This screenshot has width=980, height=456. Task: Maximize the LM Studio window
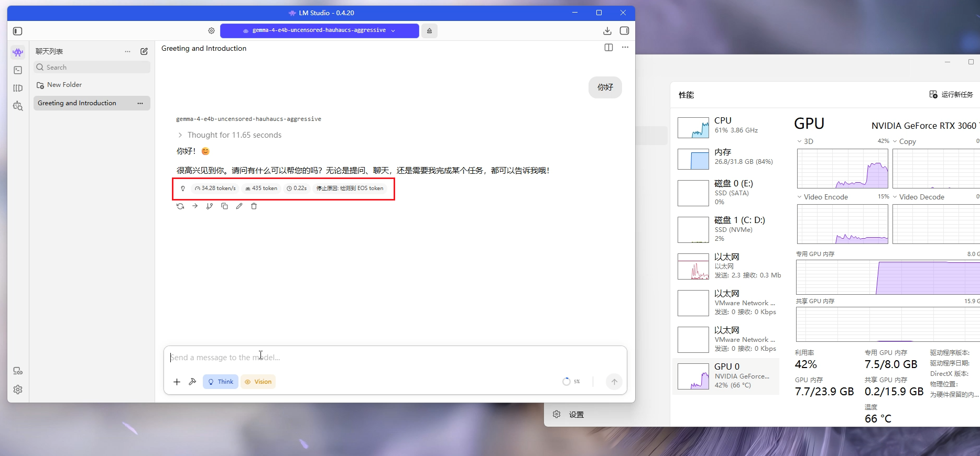coord(599,13)
